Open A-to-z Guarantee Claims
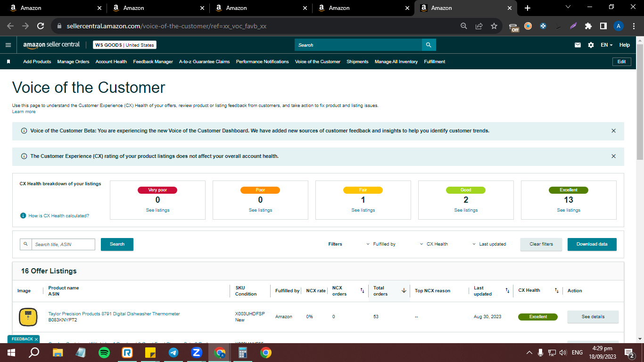Viewport: 644px width, 362px height. (205, 62)
